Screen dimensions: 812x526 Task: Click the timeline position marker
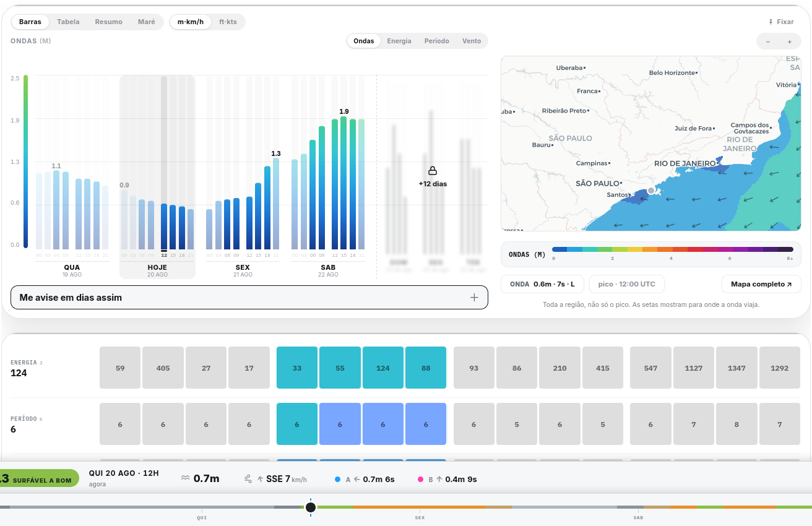click(x=311, y=507)
